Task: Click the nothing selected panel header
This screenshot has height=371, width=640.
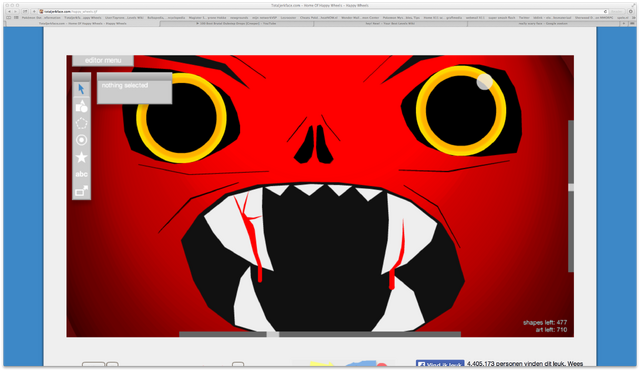Action: pos(134,76)
